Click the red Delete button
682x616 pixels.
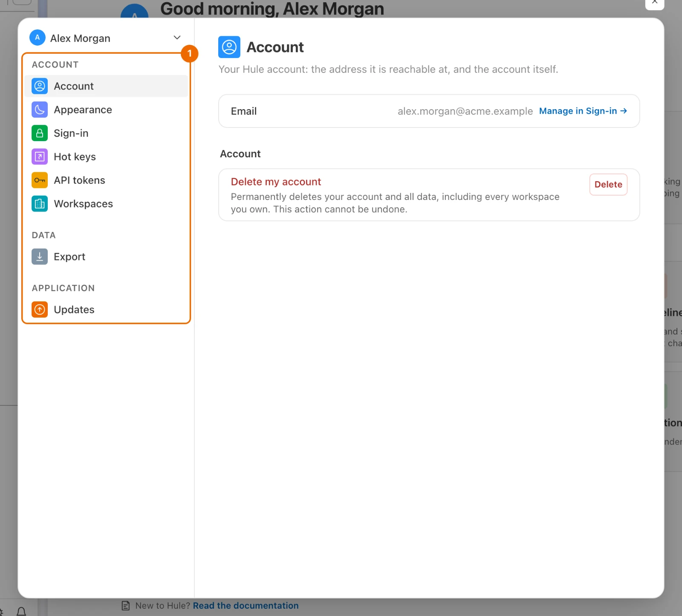point(608,185)
